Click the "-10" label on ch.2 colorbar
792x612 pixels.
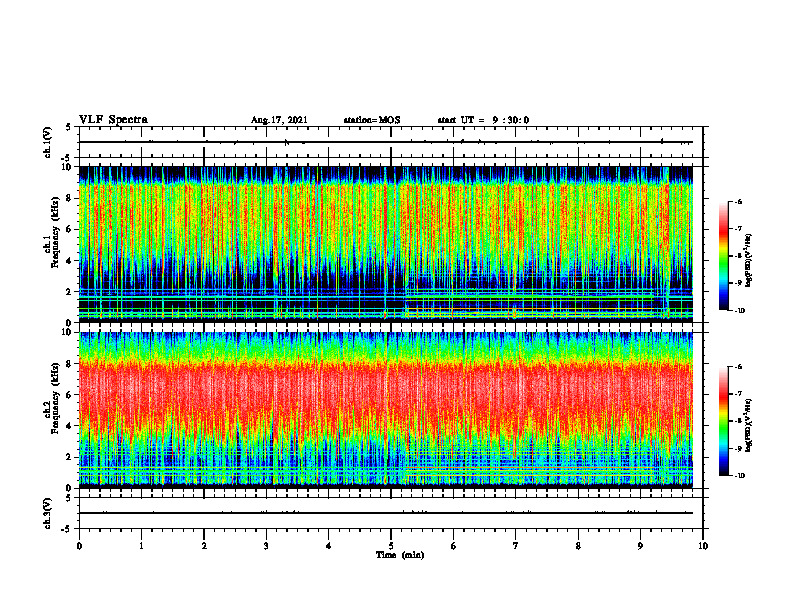739,476
